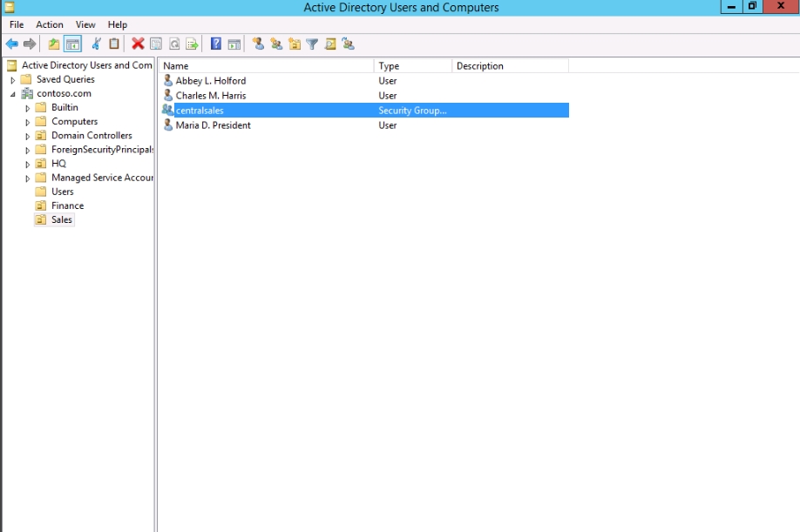Expand the HQ organizational unit
Viewport: 800px width, 532px height.
coord(28,164)
